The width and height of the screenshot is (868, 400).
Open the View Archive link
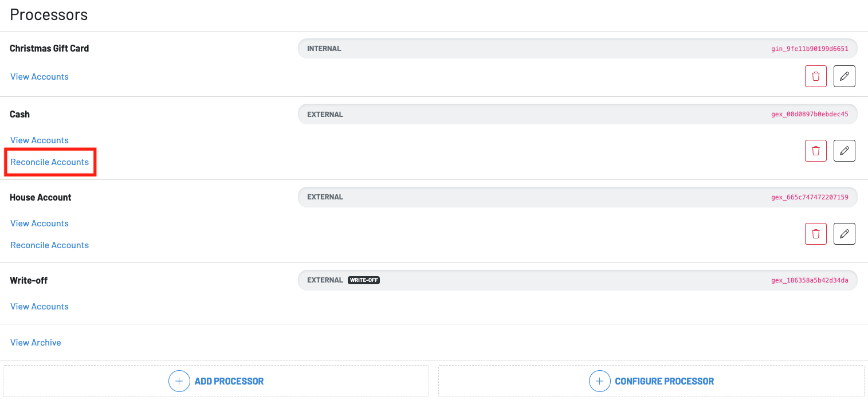pyautogui.click(x=36, y=343)
